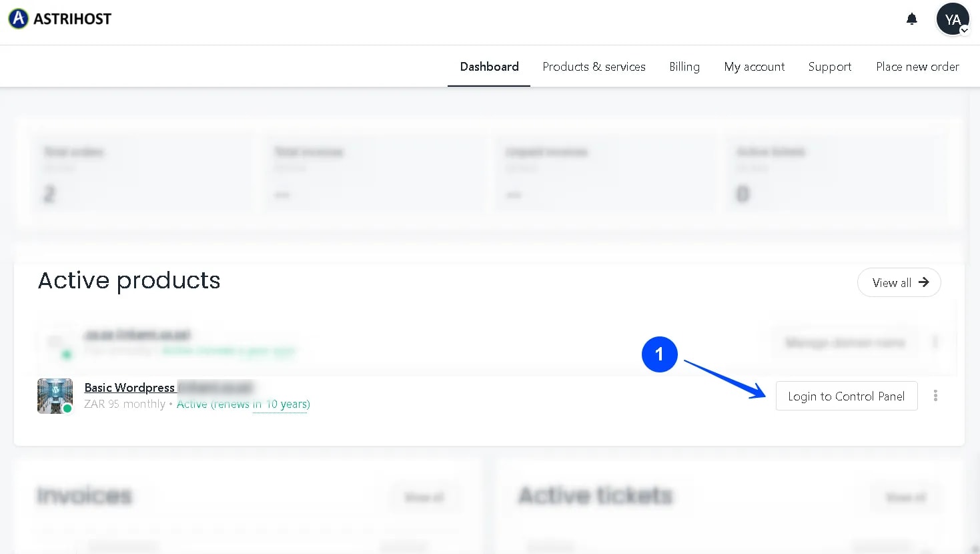Open the Basic Wordpress product link

[130, 388]
